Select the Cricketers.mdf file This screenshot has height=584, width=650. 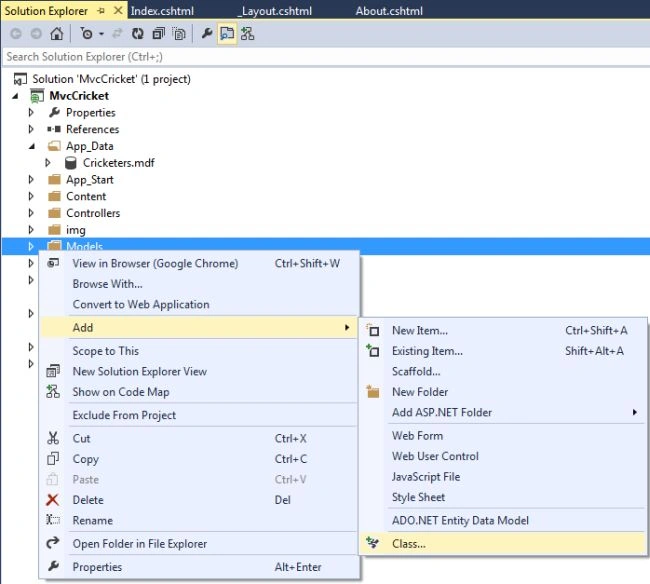pyautogui.click(x=119, y=163)
